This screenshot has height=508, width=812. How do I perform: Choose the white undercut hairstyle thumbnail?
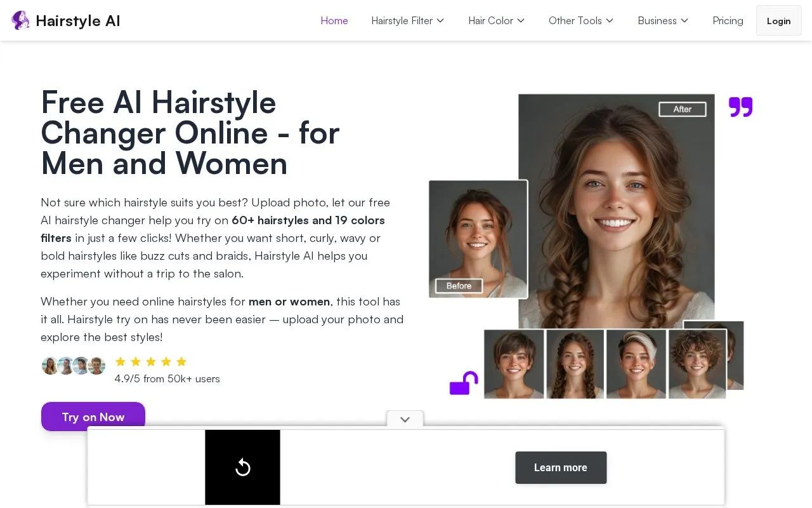(x=636, y=364)
